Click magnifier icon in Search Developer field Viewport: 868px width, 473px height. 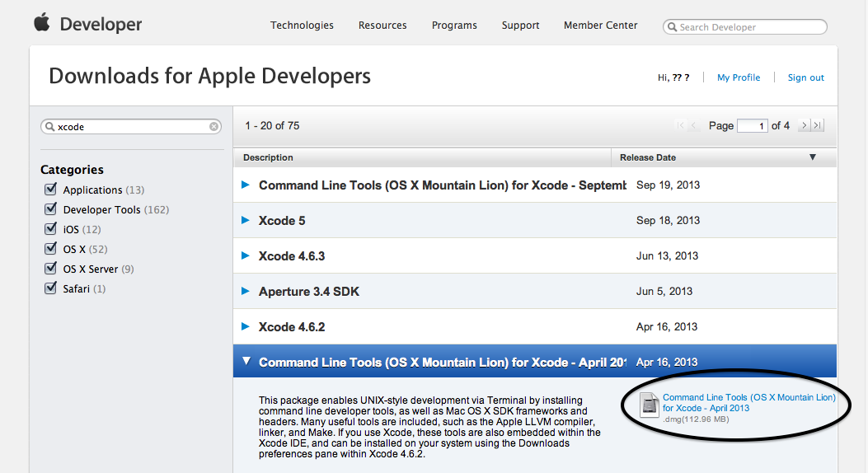click(672, 27)
